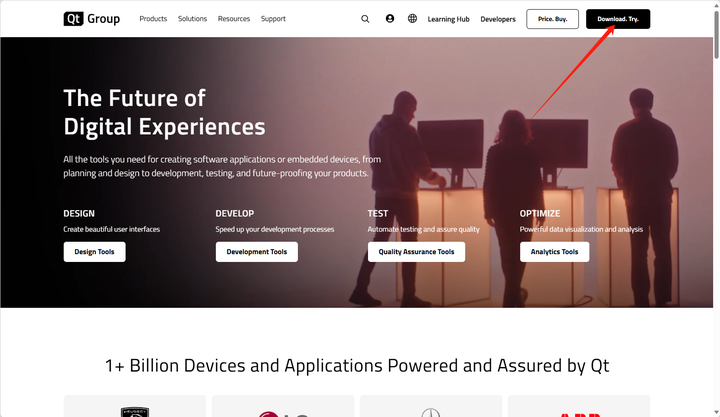This screenshot has width=720, height=417.
Task: Click the Download. Try. button
Action: click(618, 19)
